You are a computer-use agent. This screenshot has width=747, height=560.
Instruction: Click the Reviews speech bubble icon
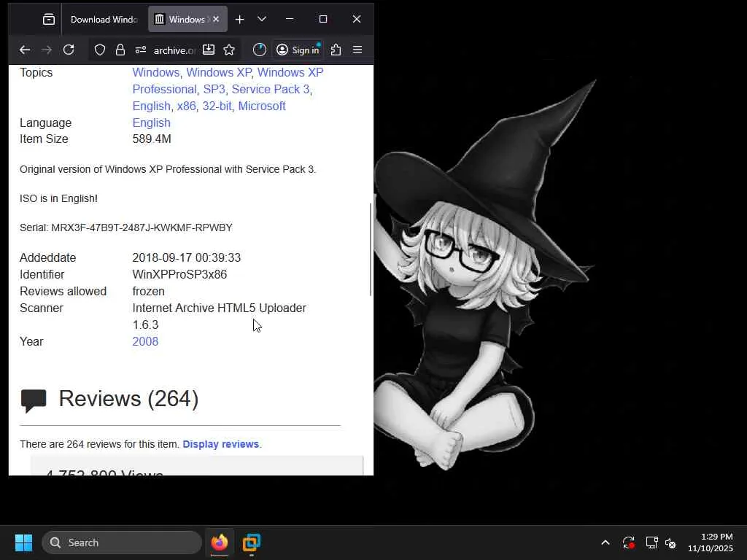pyautogui.click(x=34, y=400)
